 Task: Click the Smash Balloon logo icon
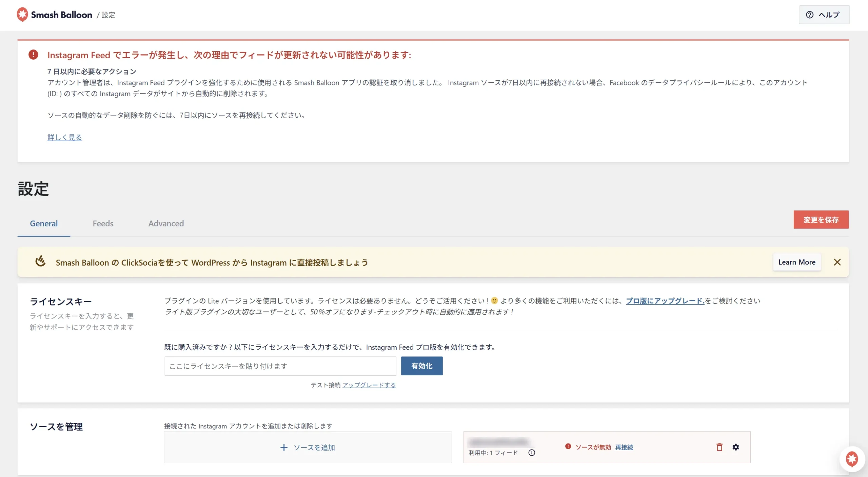(x=22, y=15)
